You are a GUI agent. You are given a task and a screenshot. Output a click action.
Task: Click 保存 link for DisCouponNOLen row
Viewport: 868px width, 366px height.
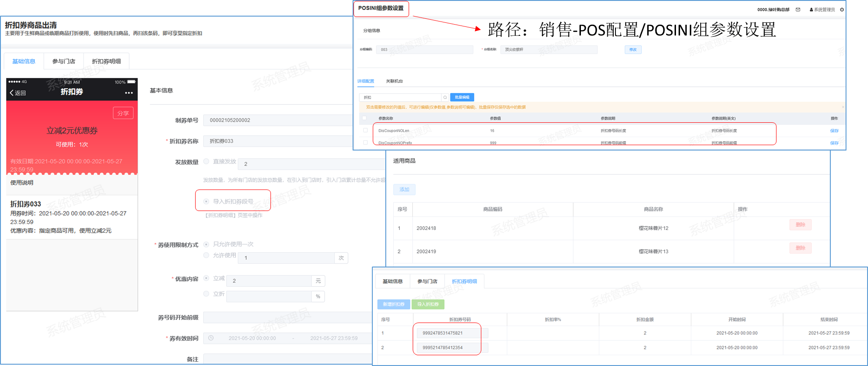pyautogui.click(x=834, y=131)
